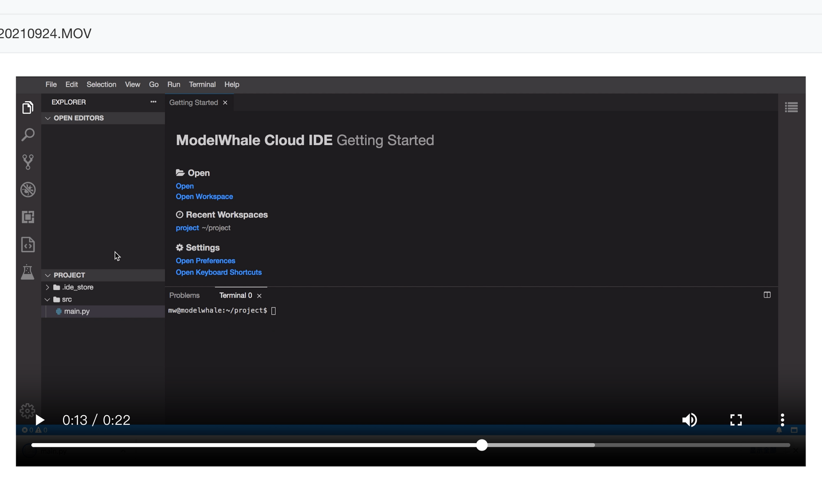Click the Remote Explorer icon
Screen dimensions: 822x504
coord(28,217)
